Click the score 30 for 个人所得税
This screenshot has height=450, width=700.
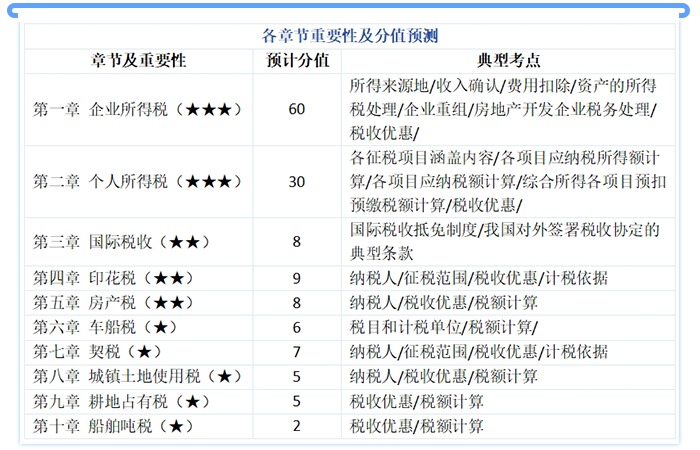(297, 181)
